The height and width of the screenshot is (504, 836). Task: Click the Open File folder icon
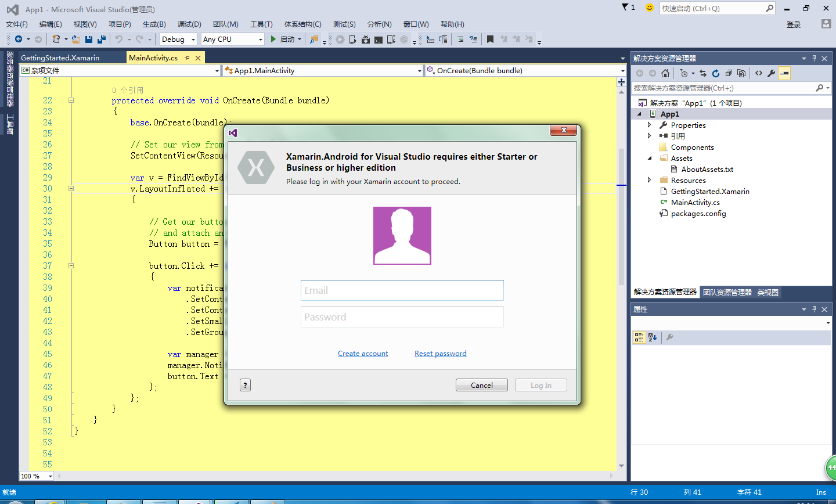[76, 39]
